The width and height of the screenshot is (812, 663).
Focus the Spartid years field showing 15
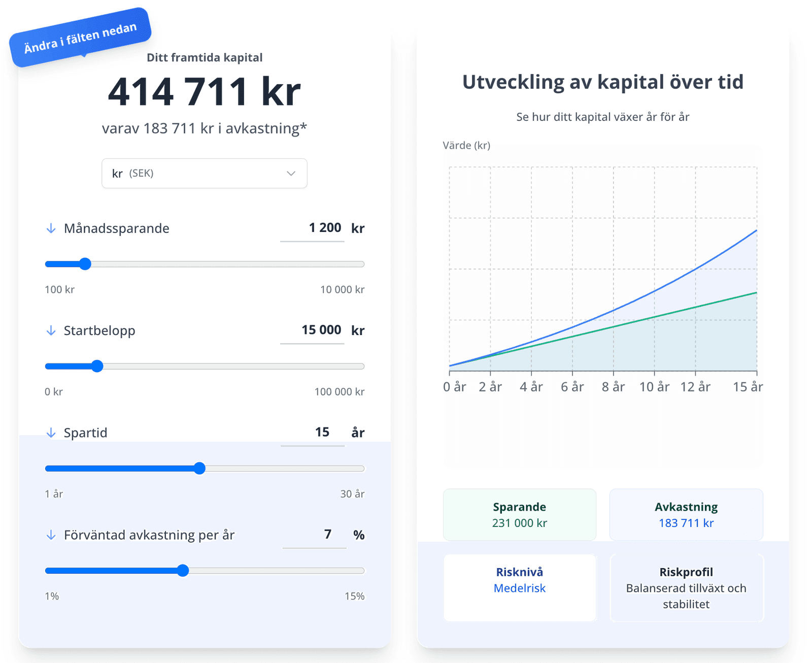pos(313,433)
